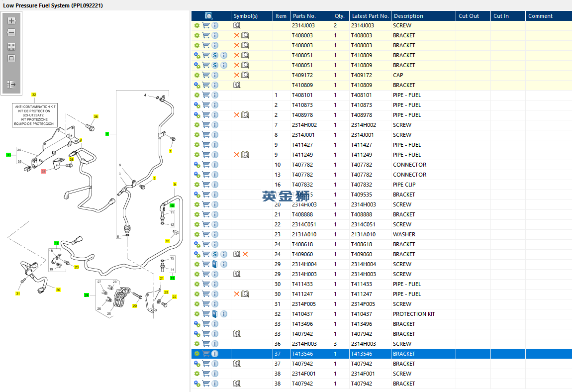
Task: Click orange X symbol for T411247
Action: tap(237, 294)
